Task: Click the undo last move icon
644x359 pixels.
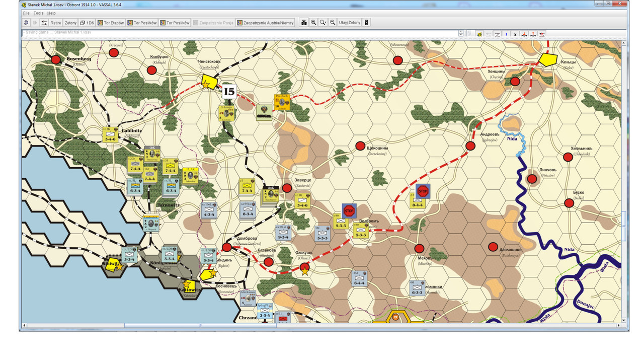Action: [x=26, y=23]
